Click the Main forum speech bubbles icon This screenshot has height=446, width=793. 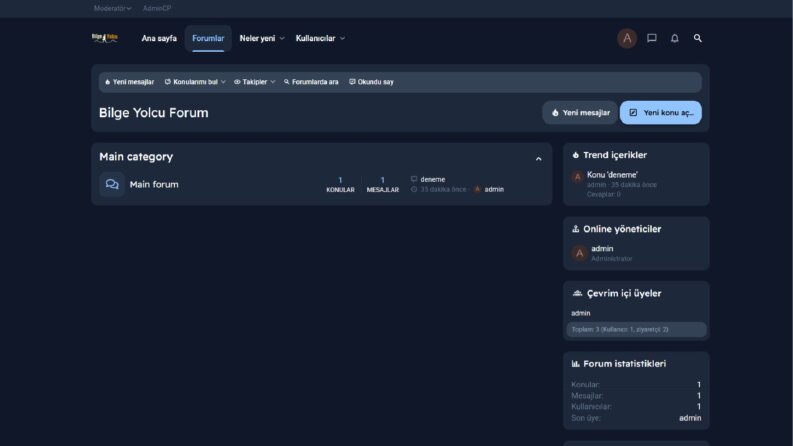[x=112, y=185]
